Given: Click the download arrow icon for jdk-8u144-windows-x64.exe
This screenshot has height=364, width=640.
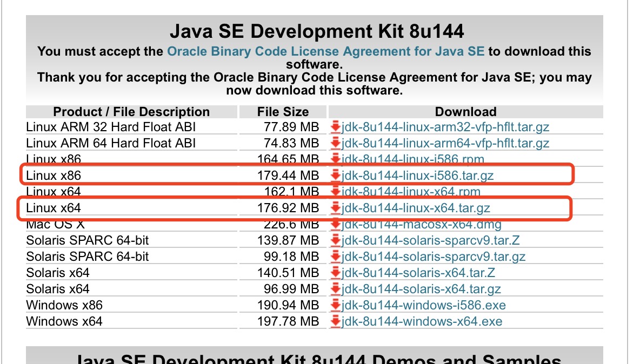Looking at the screenshot, I should click(x=336, y=321).
